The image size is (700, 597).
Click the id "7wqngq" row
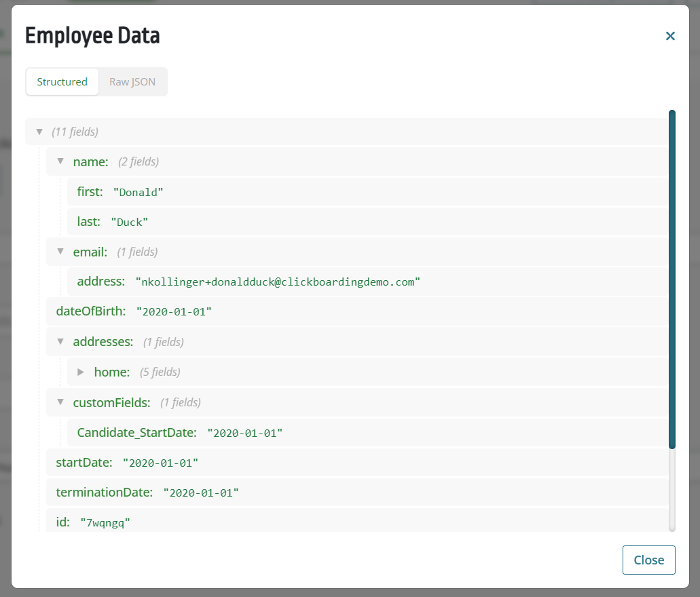(357, 521)
